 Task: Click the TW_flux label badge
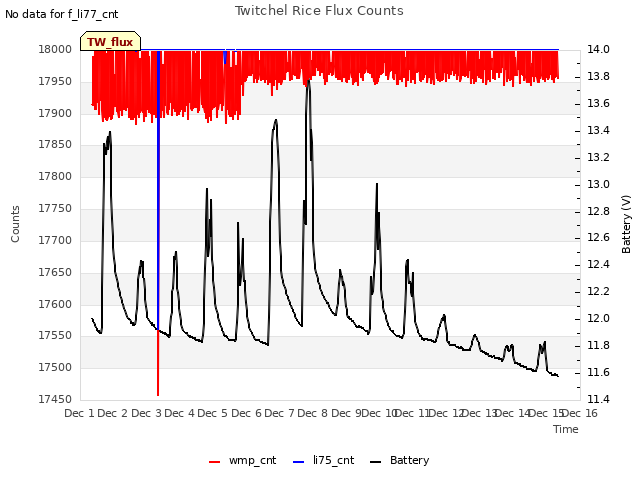click(110, 42)
